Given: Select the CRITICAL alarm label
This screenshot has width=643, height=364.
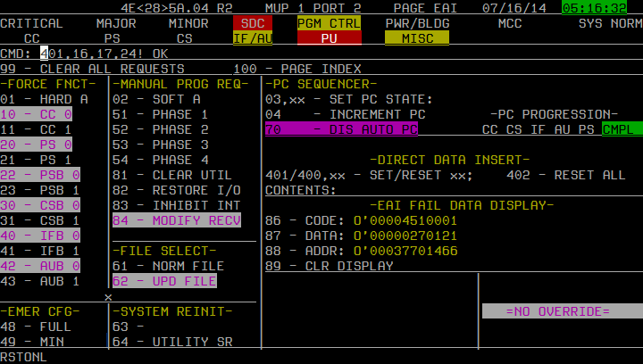Looking at the screenshot, I should coord(31,23).
